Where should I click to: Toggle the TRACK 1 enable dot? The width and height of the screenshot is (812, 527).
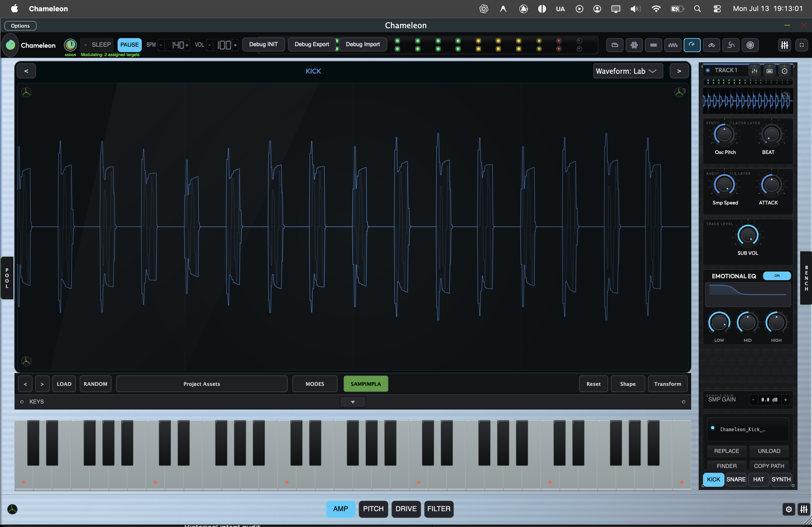(708, 70)
